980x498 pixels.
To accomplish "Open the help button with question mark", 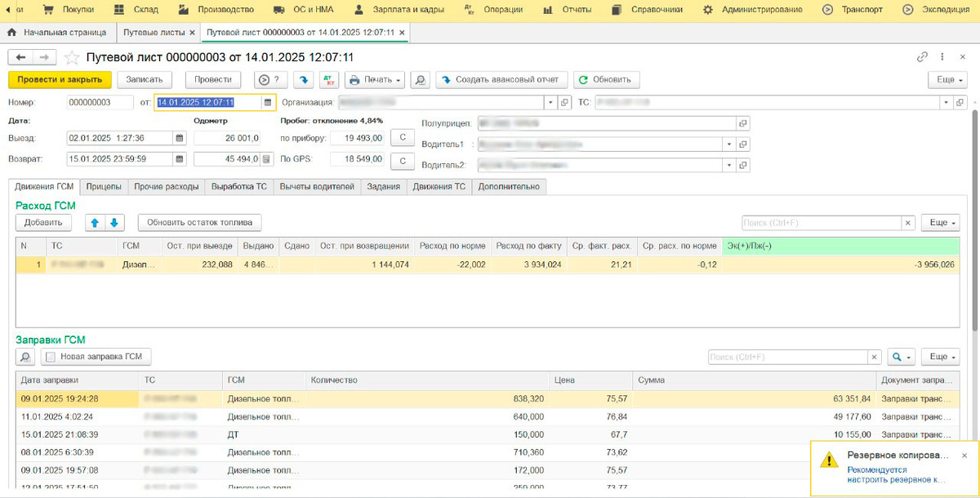I will (271, 79).
